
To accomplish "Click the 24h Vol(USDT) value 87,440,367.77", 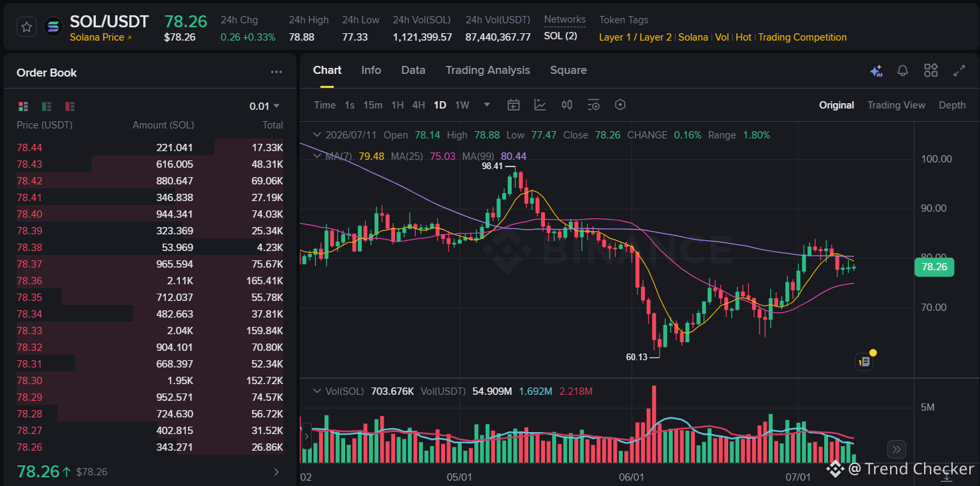I will (498, 37).
